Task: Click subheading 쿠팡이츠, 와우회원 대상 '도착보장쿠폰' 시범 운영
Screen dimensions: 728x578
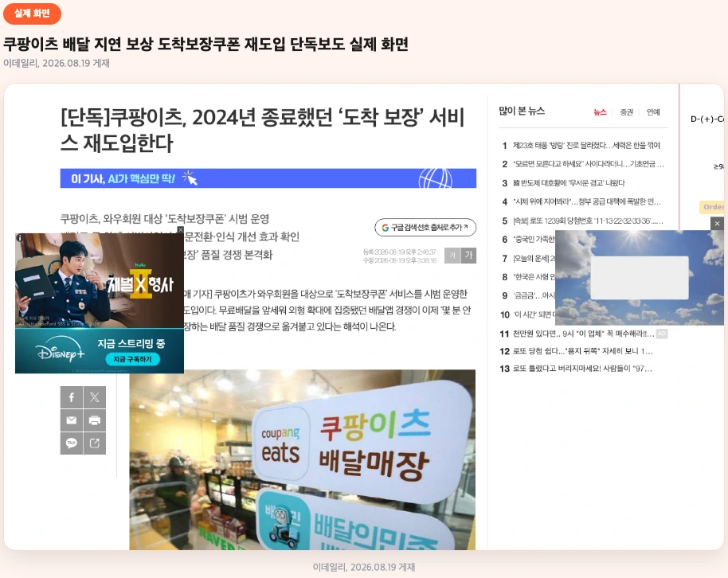Action: coord(165,219)
